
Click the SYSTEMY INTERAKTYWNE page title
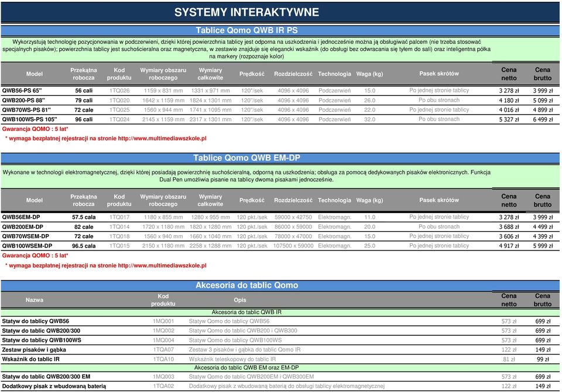coord(246,12)
